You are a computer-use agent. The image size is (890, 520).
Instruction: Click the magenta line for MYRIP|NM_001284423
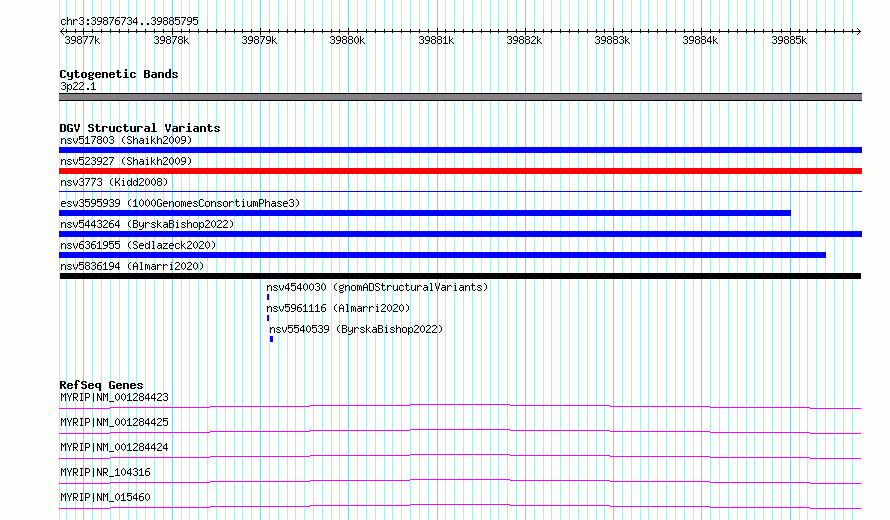(460, 406)
